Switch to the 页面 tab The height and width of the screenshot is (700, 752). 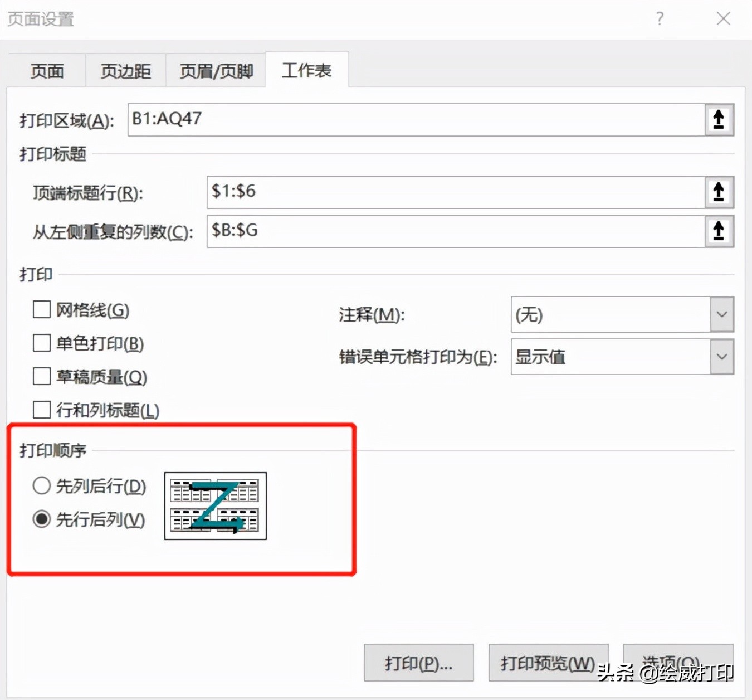47,70
